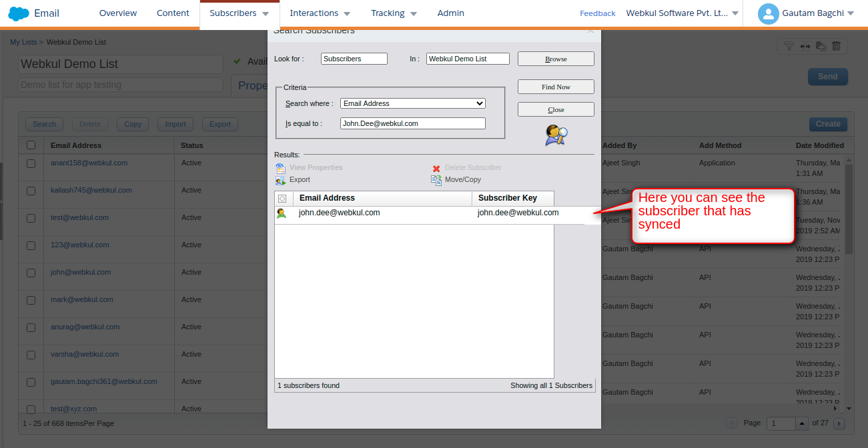Click the Export icon in Results
This screenshot has width=868, height=448.
pyautogui.click(x=281, y=180)
